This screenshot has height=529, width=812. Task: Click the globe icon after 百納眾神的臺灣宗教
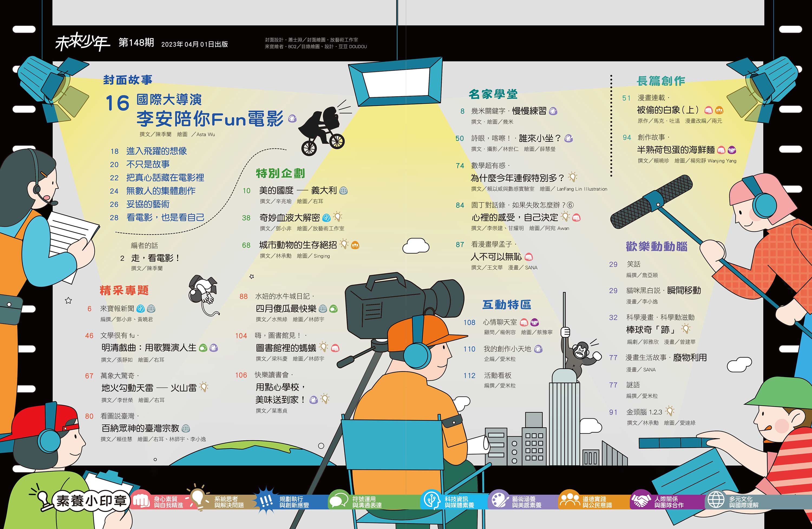(x=186, y=428)
